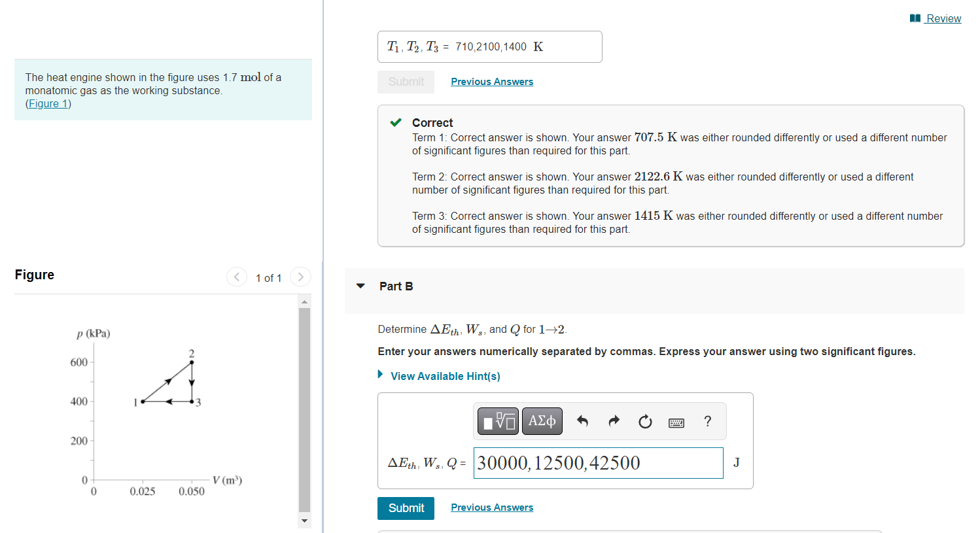
Task: Click inside the ΔEth, Ws, Q answer field
Action: coord(597,462)
